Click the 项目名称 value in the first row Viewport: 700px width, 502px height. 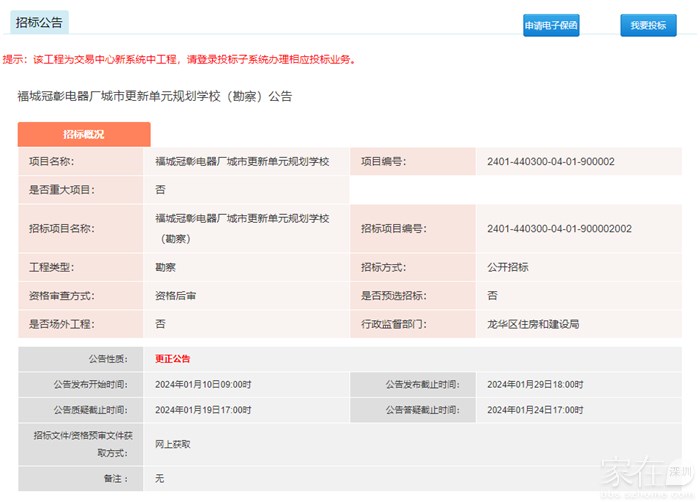click(242, 161)
